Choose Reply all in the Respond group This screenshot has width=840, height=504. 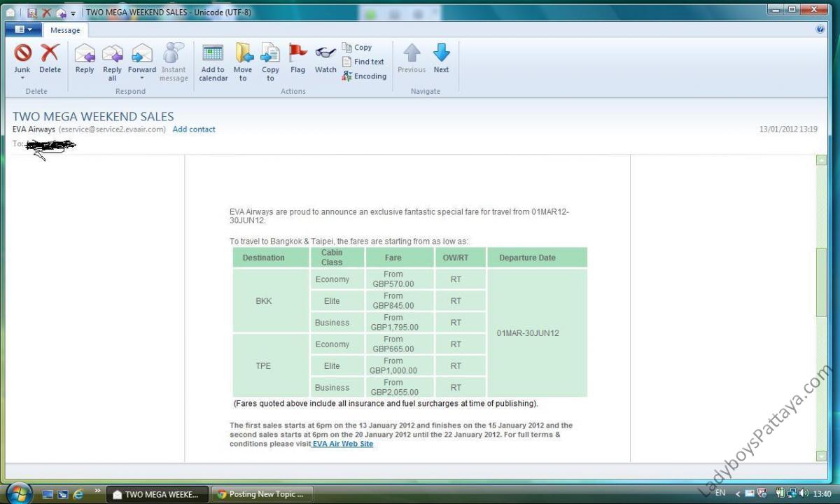coord(112,62)
